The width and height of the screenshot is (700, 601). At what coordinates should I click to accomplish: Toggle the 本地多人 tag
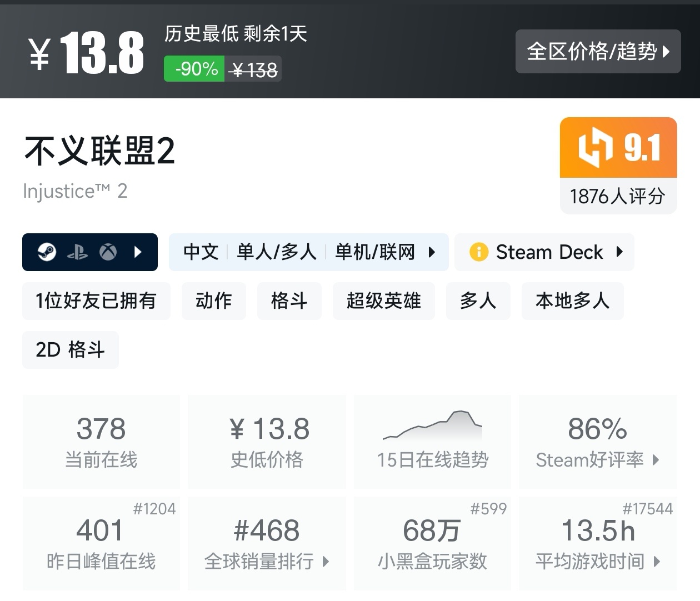tap(573, 301)
